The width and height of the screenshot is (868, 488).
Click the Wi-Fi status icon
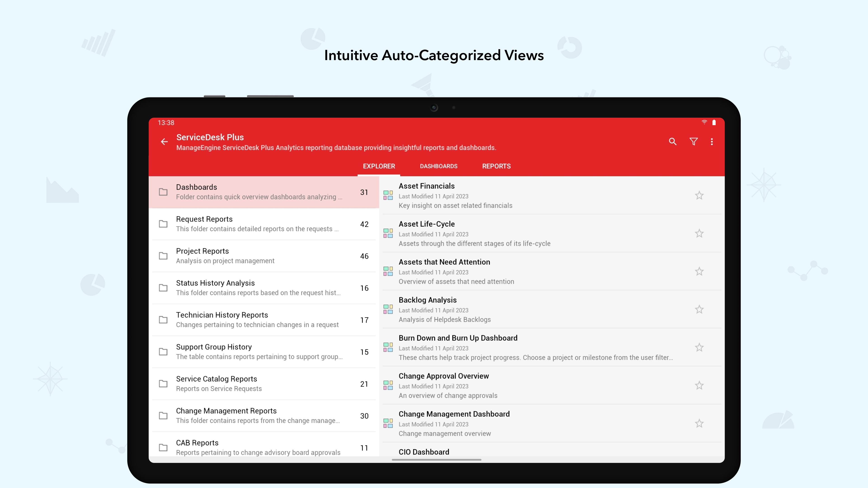click(704, 123)
